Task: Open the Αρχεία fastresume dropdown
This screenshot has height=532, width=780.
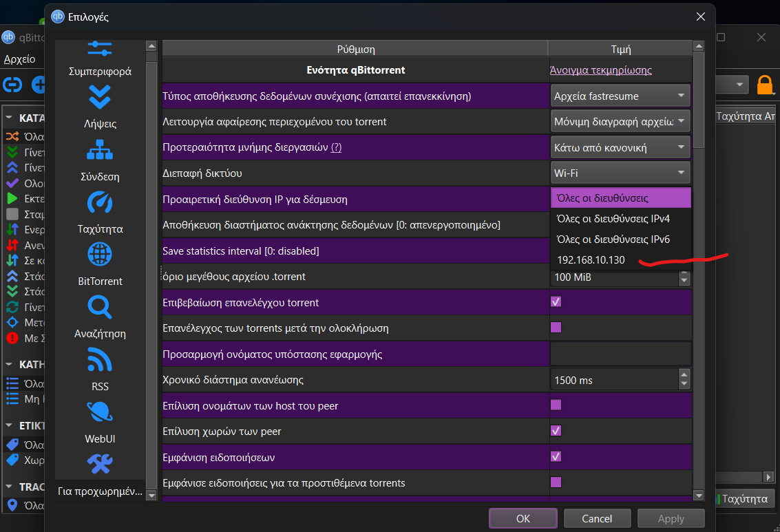Action: click(620, 96)
